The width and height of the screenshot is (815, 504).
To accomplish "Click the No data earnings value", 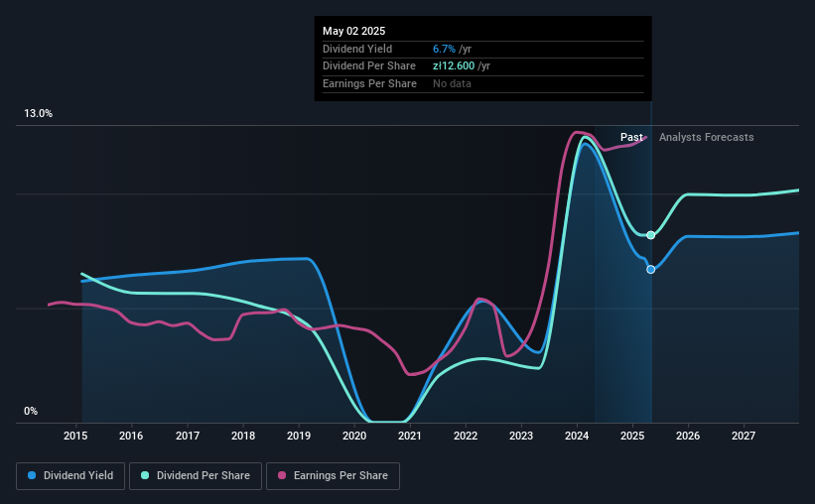I will pyautogui.click(x=453, y=83).
